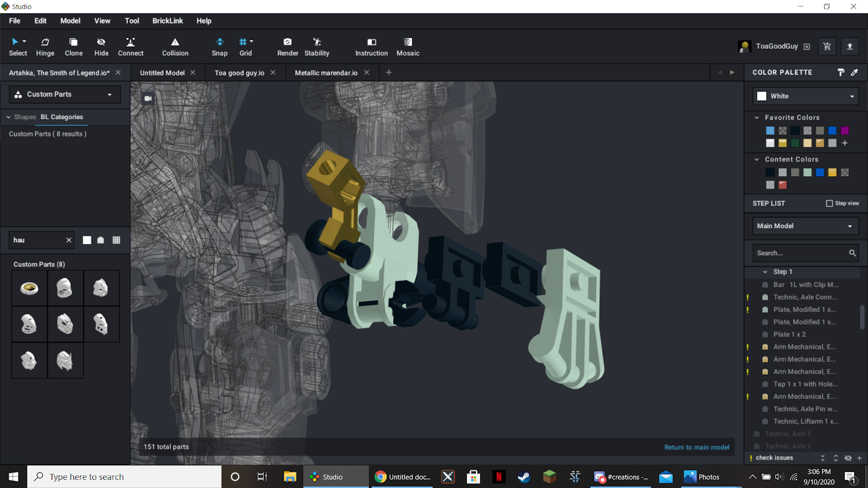Log out using icon beside ToaGoodGuy
This screenshot has height=488, width=868.
[807, 47]
